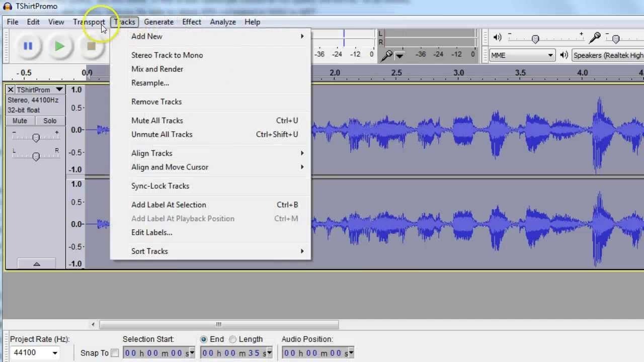Click the output volume slider knob
Screen dimensions: 644x362
point(535,39)
